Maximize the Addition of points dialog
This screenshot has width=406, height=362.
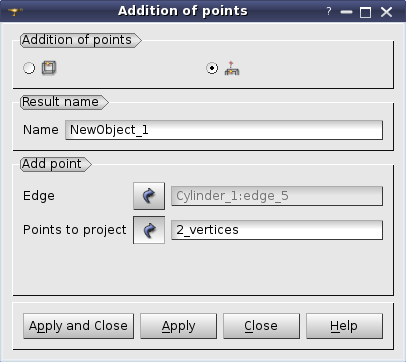tap(366, 13)
